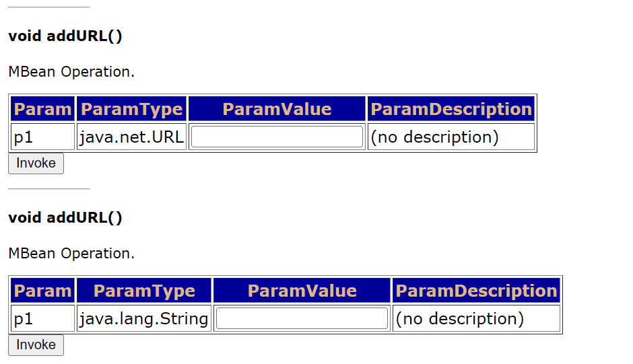Click the ParamValue text field for java.lang.String
This screenshot has width=633, height=364.
pyautogui.click(x=302, y=318)
